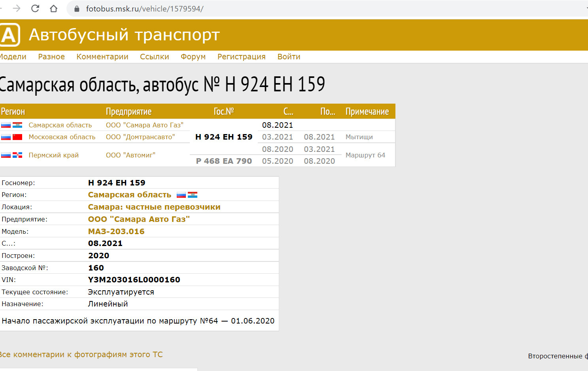The width and height of the screenshot is (588, 371).
Task: Click Russian flag in Пермский край row
Action: 6,155
